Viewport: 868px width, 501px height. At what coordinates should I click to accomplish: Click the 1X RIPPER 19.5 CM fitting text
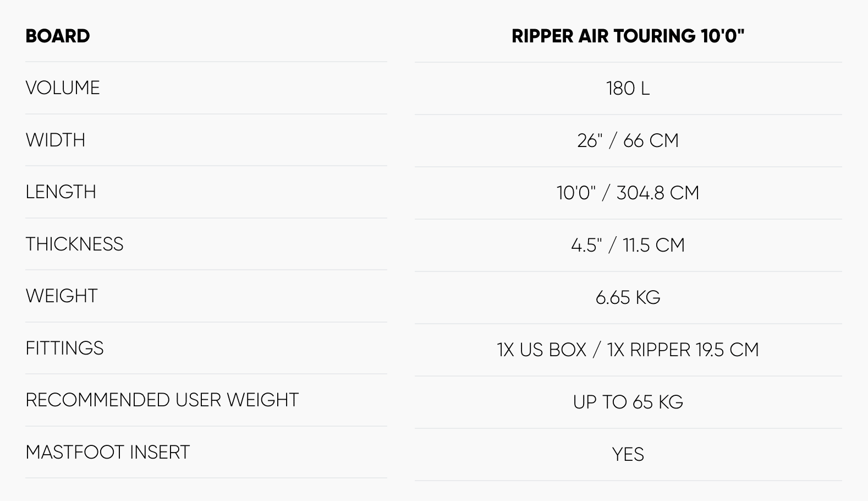[683, 350]
